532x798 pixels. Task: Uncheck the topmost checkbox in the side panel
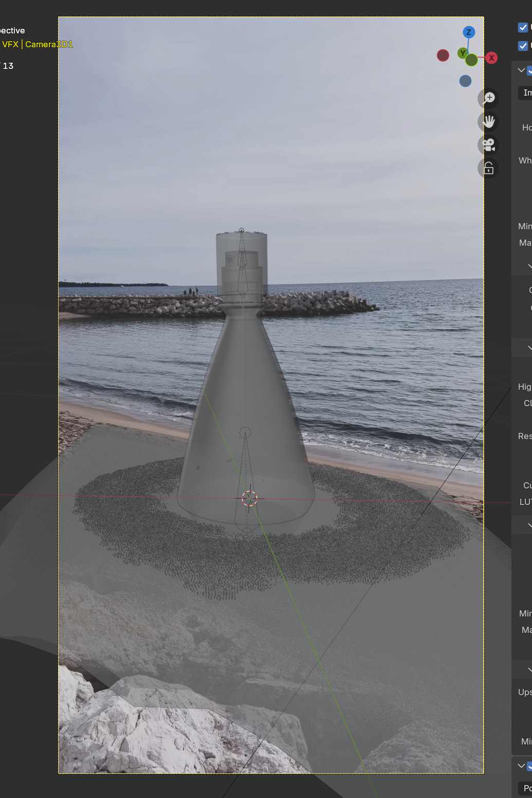[x=523, y=27]
